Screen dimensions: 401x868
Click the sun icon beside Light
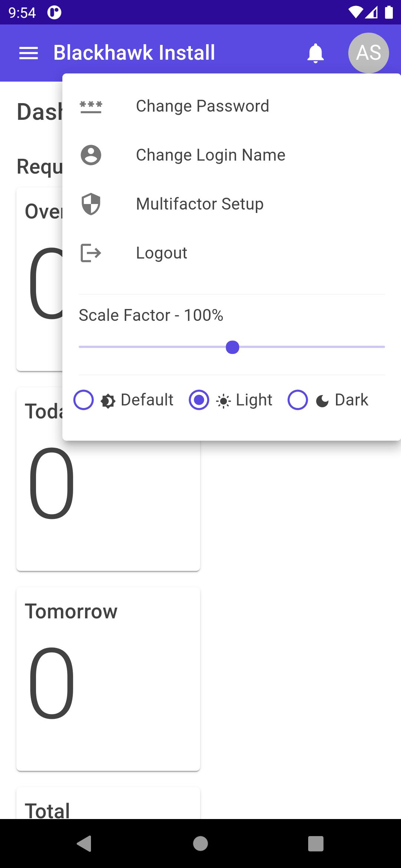coord(223,401)
